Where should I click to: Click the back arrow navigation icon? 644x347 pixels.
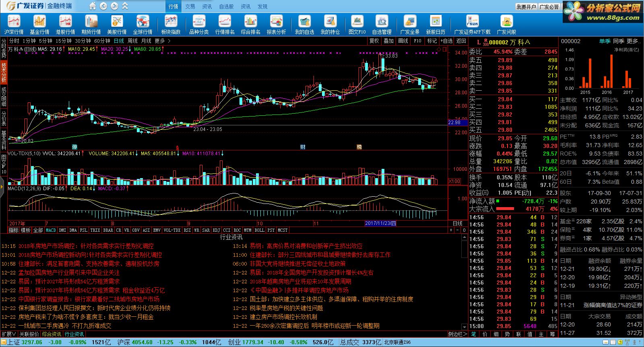103,6
